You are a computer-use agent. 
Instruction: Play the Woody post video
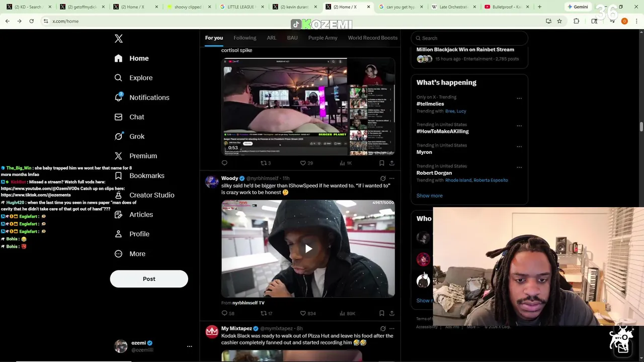tap(308, 249)
